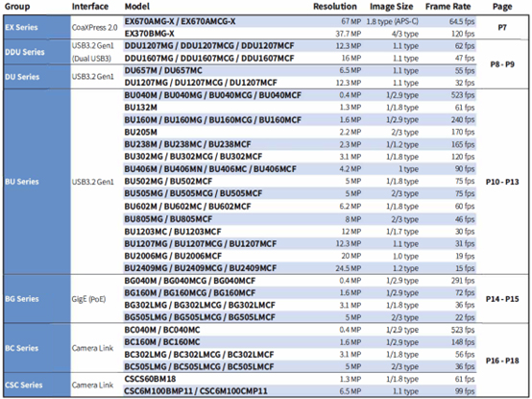Select model BU502MG / BU502MCF
Image resolution: width=532 pixels, height=399 pixels.
click(x=168, y=182)
